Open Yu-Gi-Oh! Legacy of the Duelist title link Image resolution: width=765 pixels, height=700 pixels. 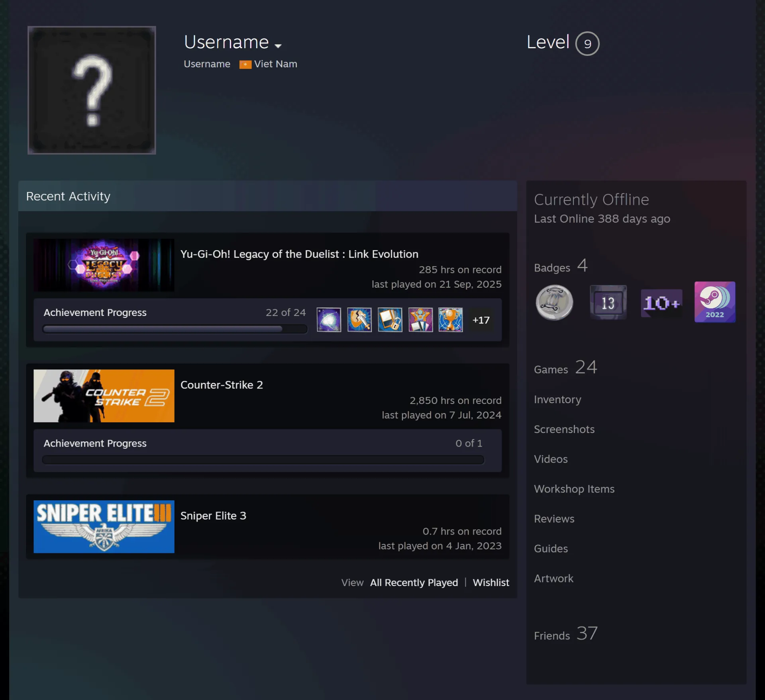click(299, 254)
